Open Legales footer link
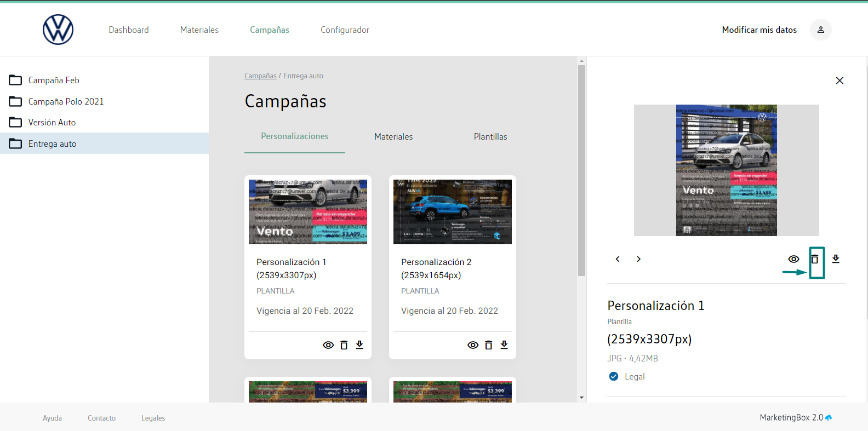The image size is (868, 431). pos(153,418)
